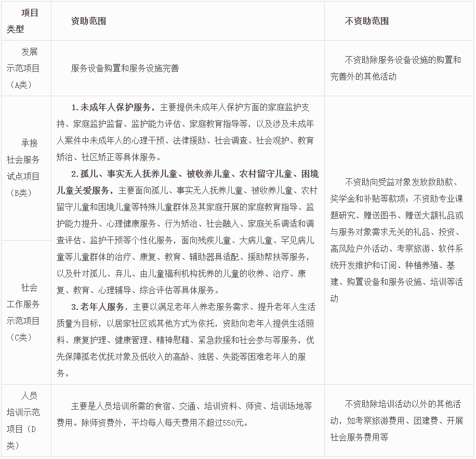The width and height of the screenshot is (476, 459).
Task: Select the 发展示范项目（A类）row label
Action: pyautogui.click(x=26, y=68)
